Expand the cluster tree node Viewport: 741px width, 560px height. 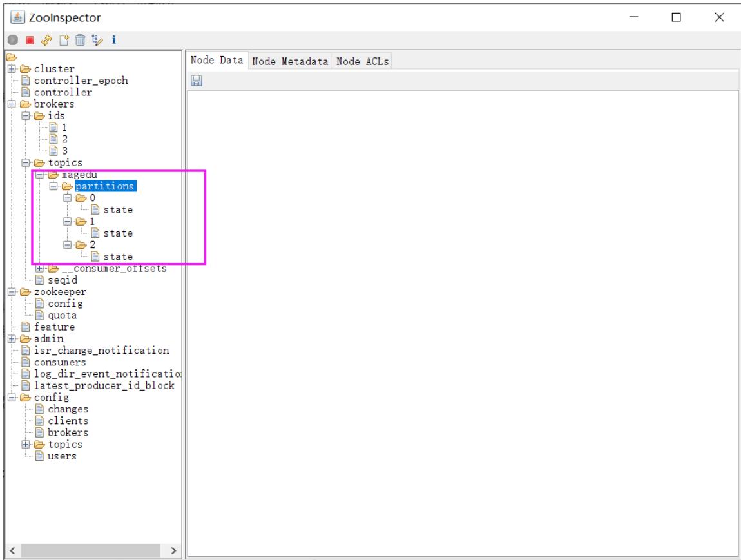12,69
